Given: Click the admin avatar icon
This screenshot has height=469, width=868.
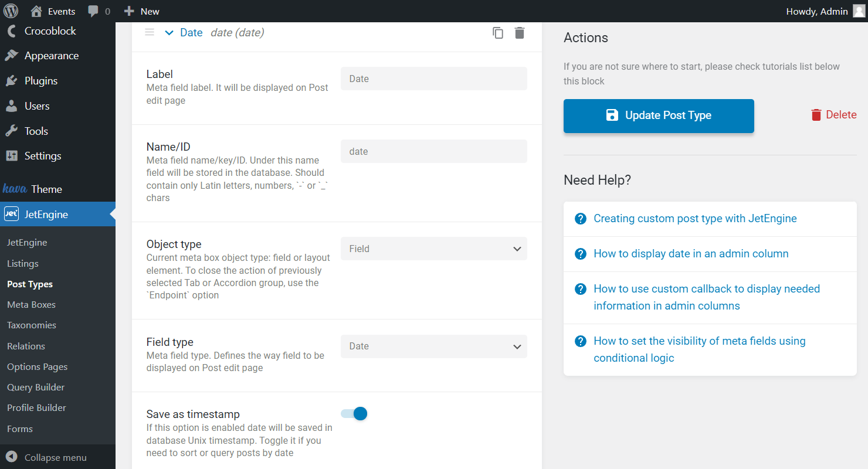Looking at the screenshot, I should coord(859,11).
